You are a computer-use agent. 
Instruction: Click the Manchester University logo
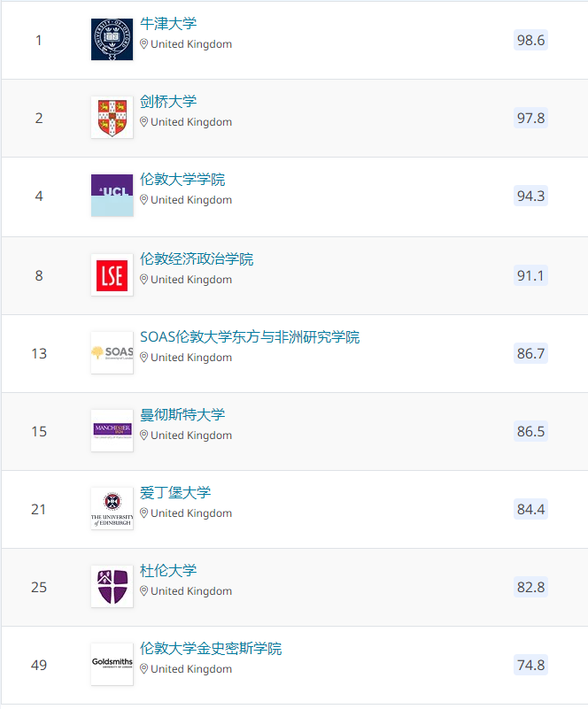[x=112, y=431]
